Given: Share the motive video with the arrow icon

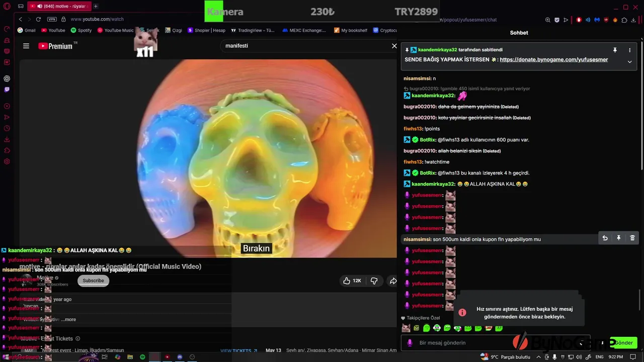Looking at the screenshot, I should pos(393,281).
